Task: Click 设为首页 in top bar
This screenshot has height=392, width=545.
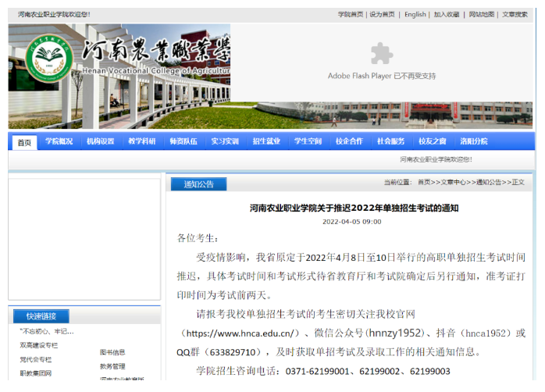Action: point(382,14)
